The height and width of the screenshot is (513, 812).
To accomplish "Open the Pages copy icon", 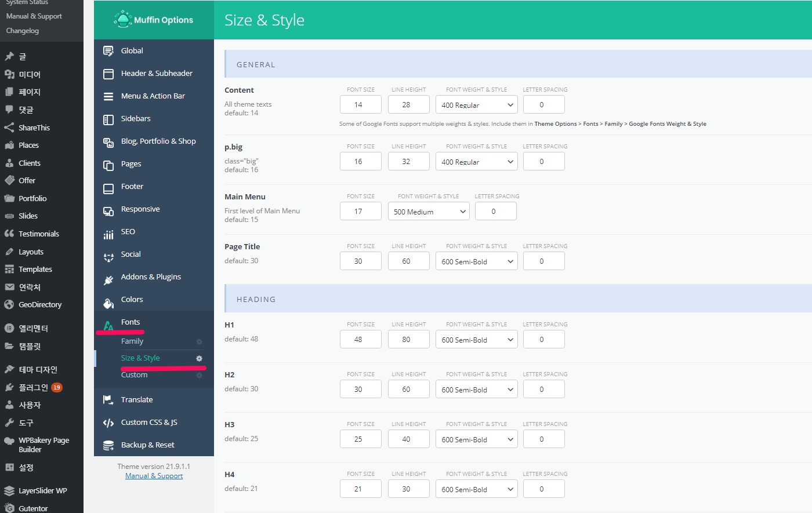I will 108,165.
